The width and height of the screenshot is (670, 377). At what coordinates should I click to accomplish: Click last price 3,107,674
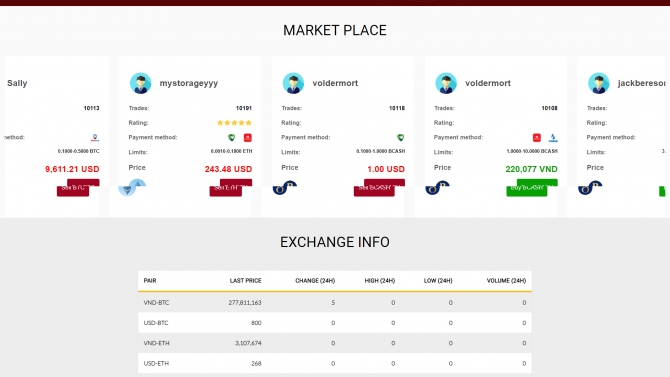pyautogui.click(x=248, y=343)
